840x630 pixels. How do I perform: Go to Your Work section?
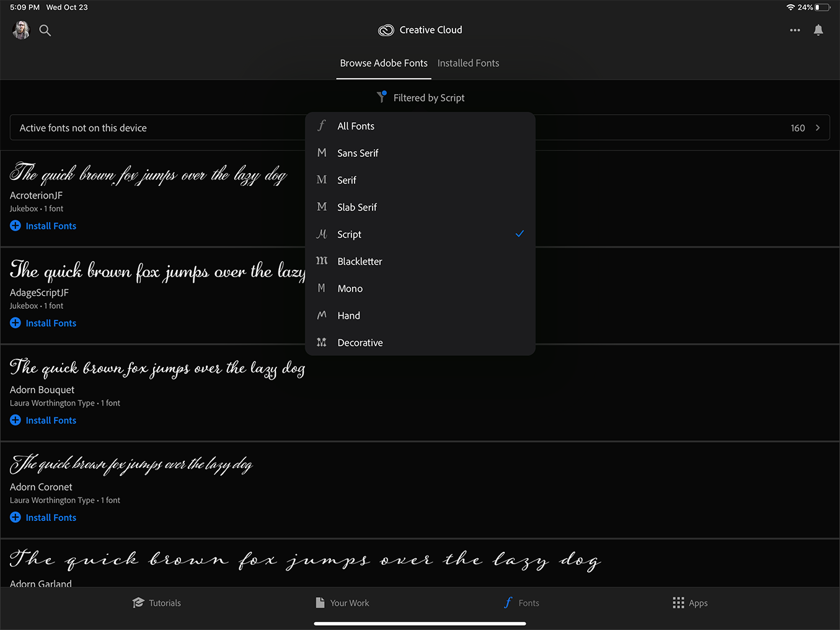342,603
